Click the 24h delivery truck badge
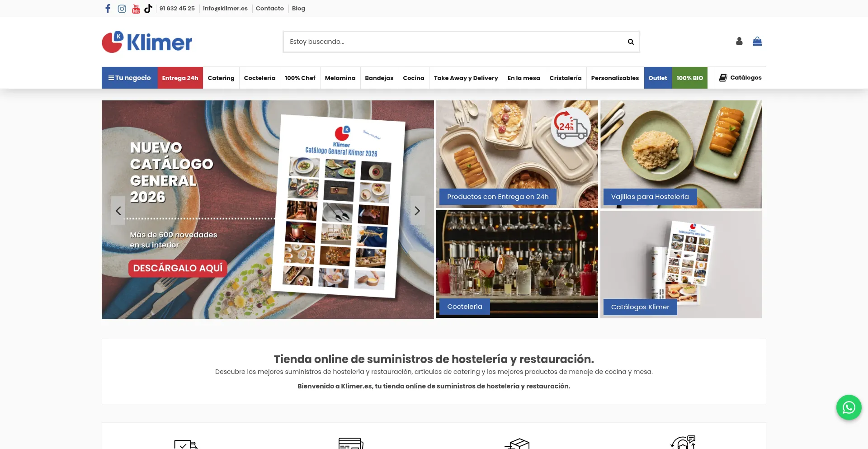Viewport: 868px width, 449px height. point(571,127)
